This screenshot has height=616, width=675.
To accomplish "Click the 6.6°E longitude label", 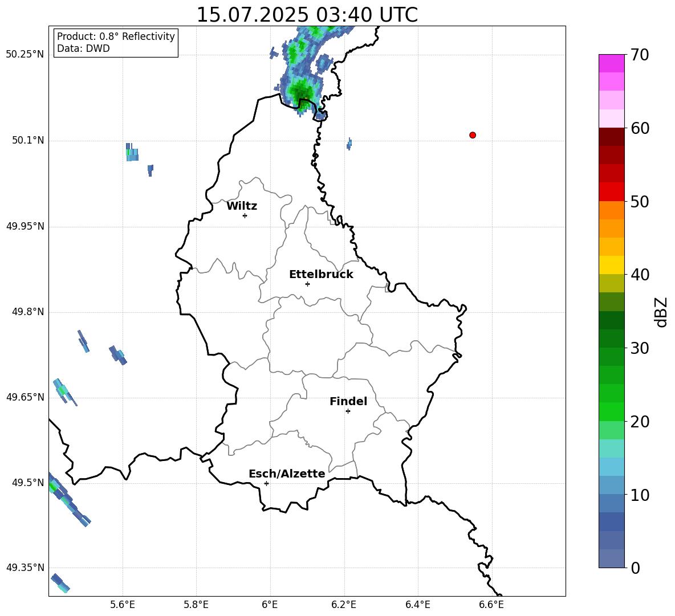I will [491, 605].
